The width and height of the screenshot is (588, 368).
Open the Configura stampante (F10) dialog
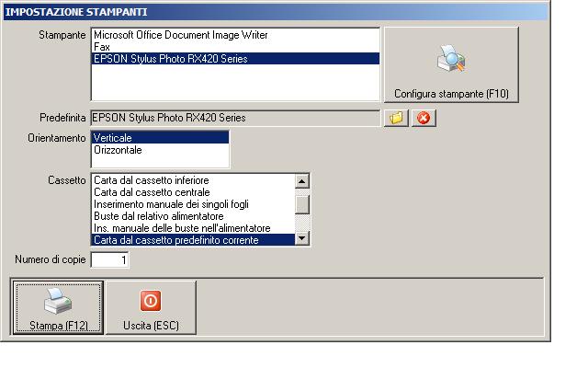pyautogui.click(x=451, y=64)
